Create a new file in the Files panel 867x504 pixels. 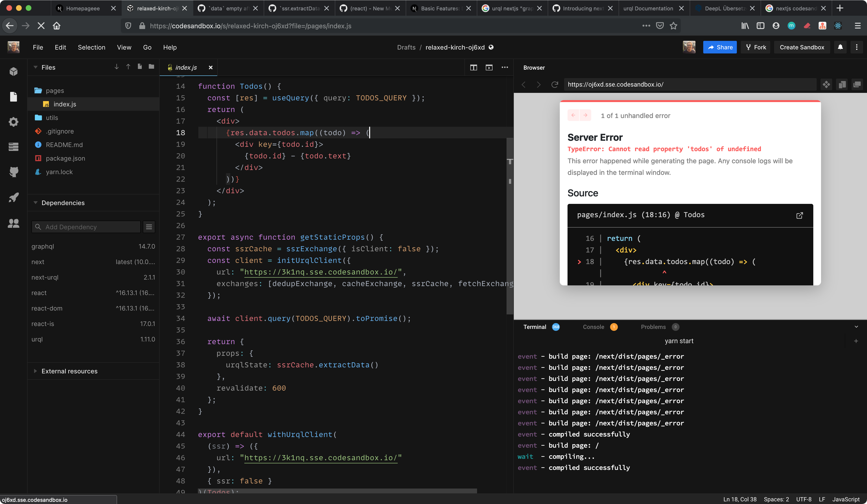coord(140,67)
